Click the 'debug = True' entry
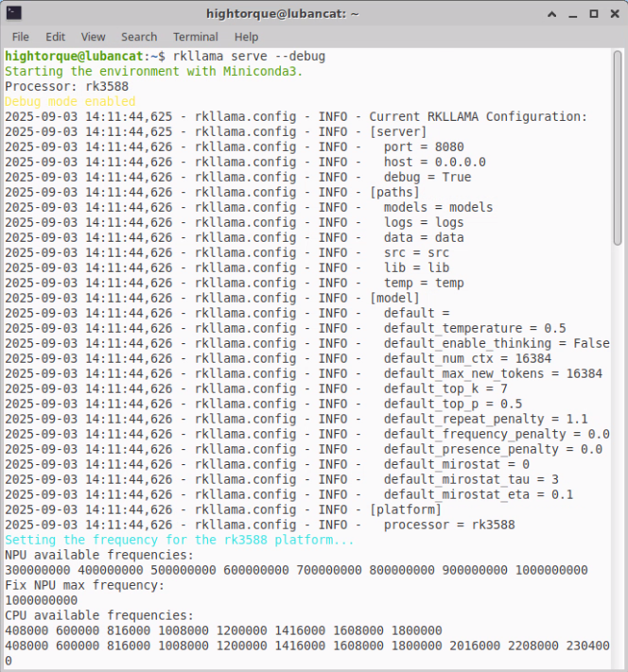The height and width of the screenshot is (672, 628). (x=427, y=177)
